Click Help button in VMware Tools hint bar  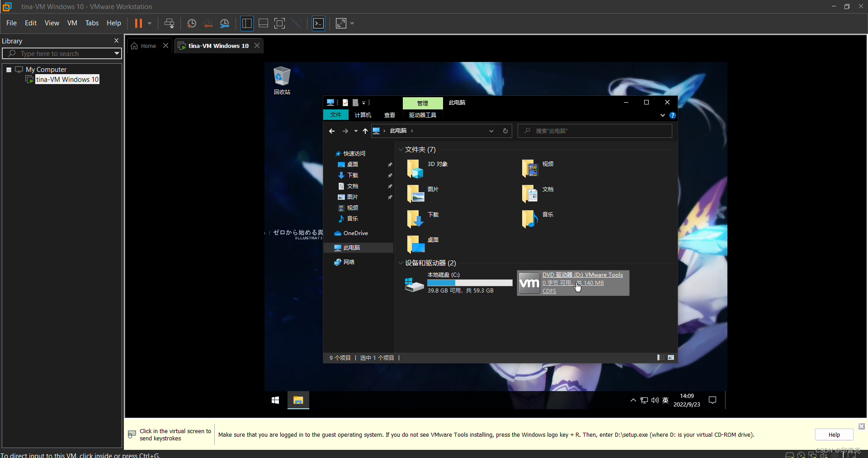pyautogui.click(x=834, y=434)
